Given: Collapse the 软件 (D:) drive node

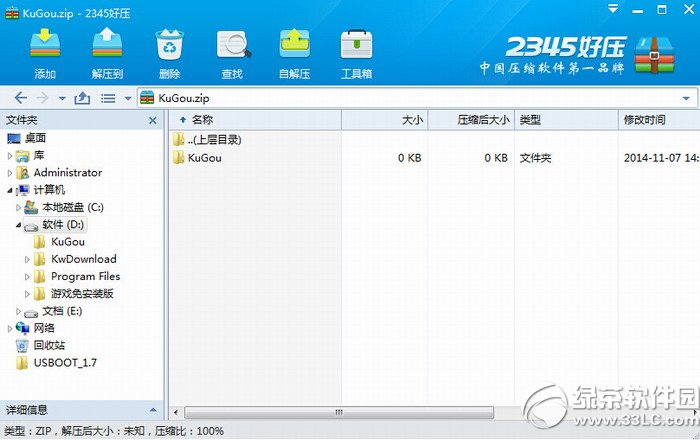Looking at the screenshot, I should coord(18,225).
